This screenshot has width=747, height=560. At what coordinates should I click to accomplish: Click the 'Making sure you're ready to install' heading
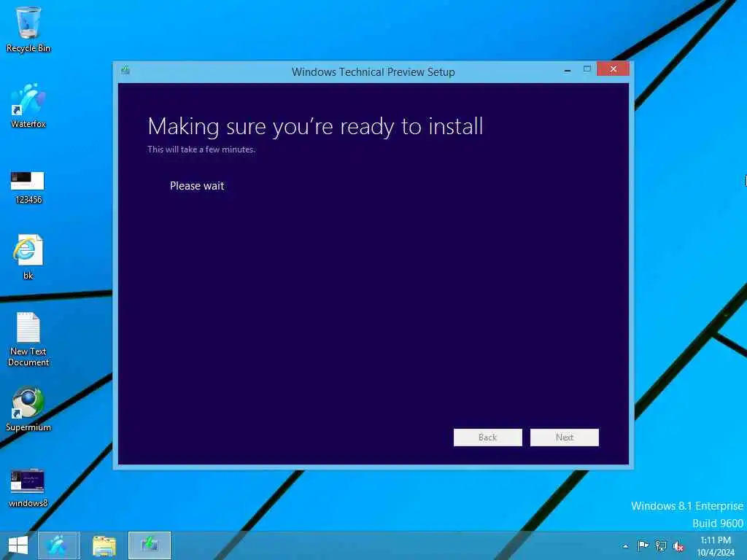315,127
